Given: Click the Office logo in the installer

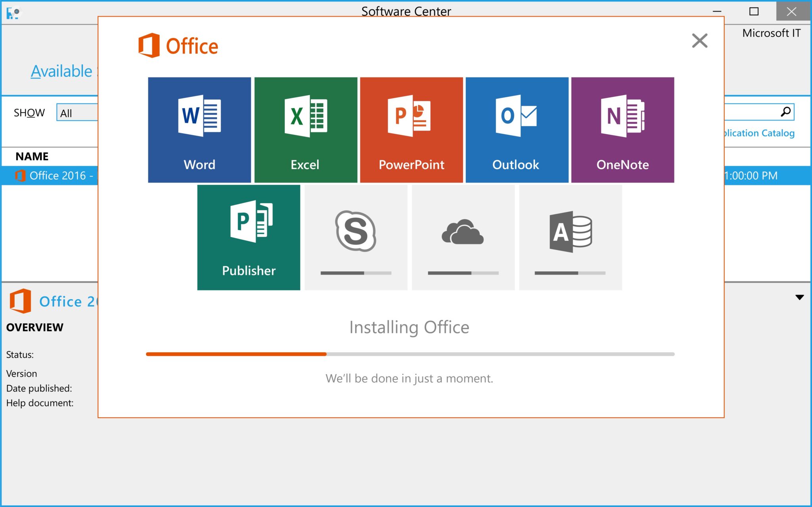Looking at the screenshot, I should point(178,46).
